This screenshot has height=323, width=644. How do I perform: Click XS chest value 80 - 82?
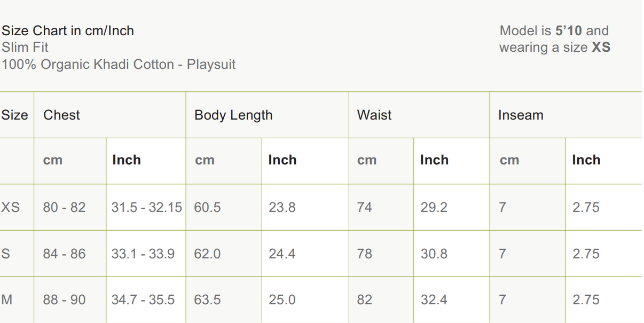click(x=64, y=207)
